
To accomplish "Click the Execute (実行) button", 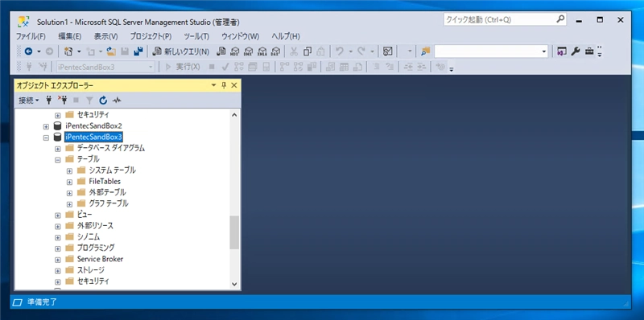I will coord(183,67).
